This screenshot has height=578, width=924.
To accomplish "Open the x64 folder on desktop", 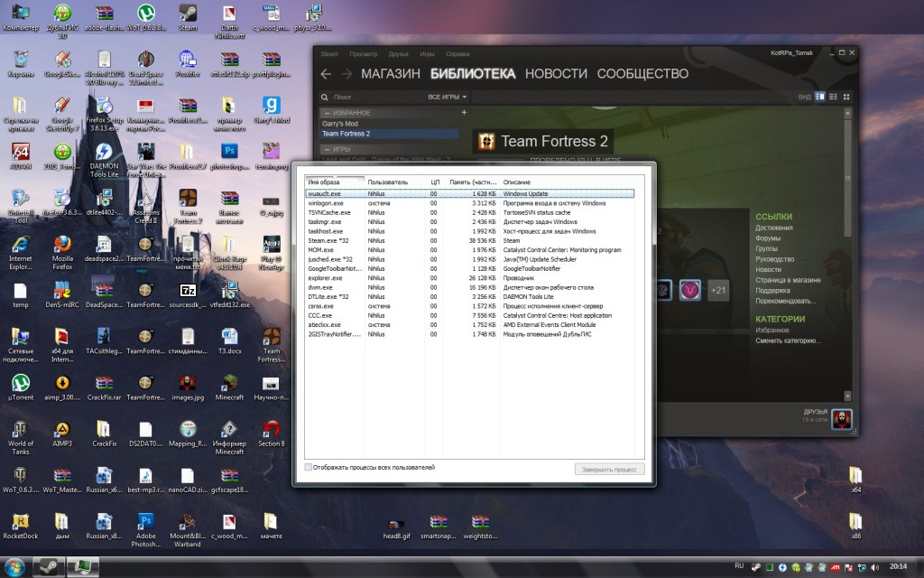I will 855,480.
